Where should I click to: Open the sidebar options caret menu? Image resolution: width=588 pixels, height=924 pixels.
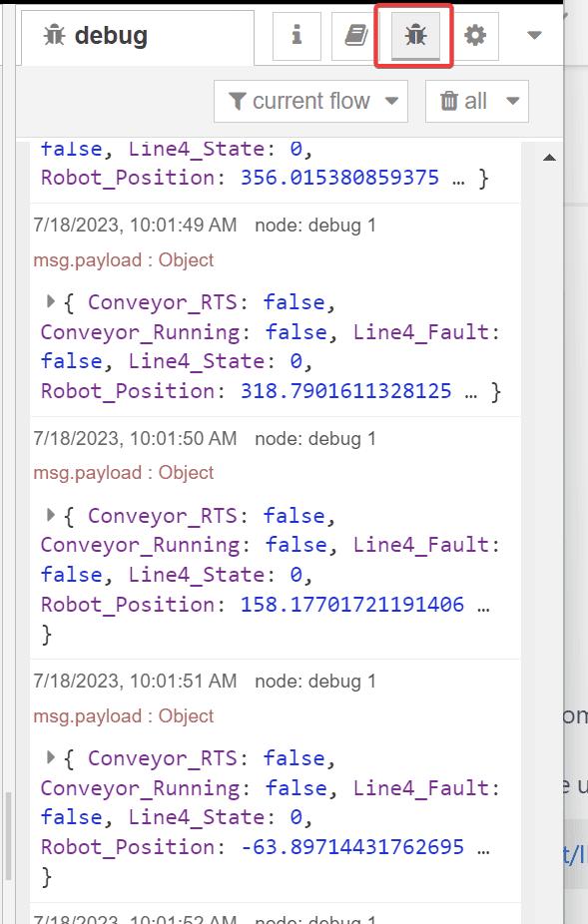533,35
